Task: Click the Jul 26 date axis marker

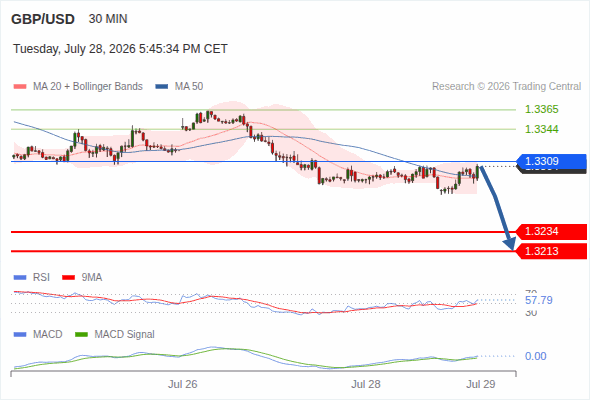Action: (x=182, y=384)
